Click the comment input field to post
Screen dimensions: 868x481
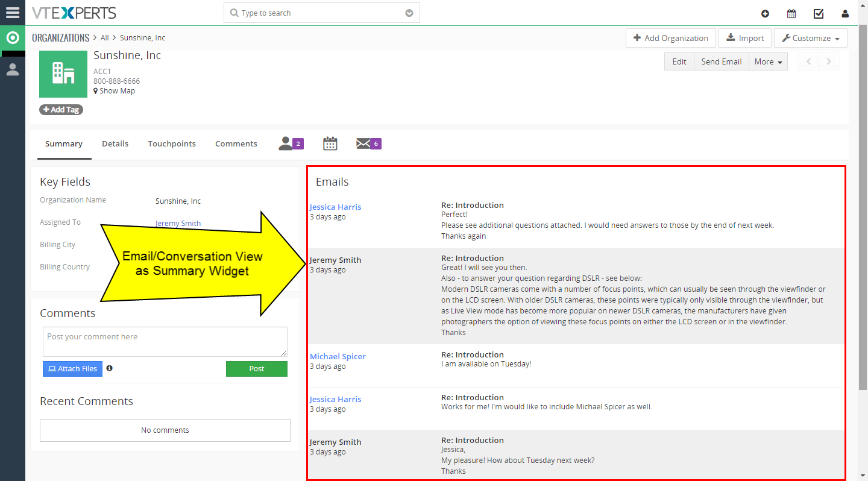click(165, 342)
